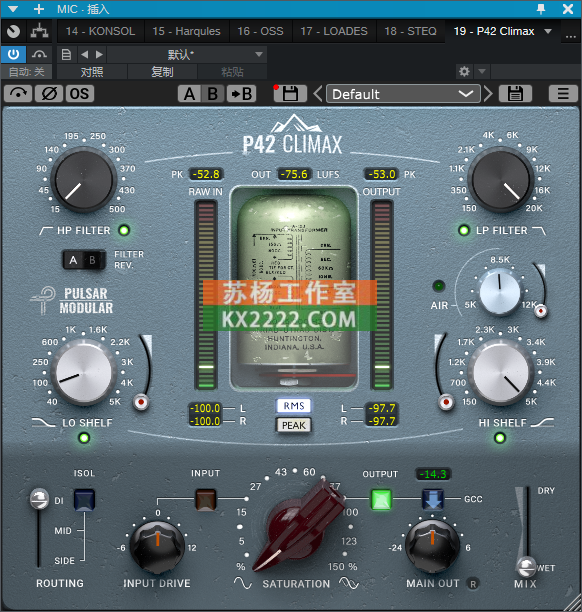Toggle the HP FILTER green LED
This screenshot has height=612, width=582.
pos(124,230)
